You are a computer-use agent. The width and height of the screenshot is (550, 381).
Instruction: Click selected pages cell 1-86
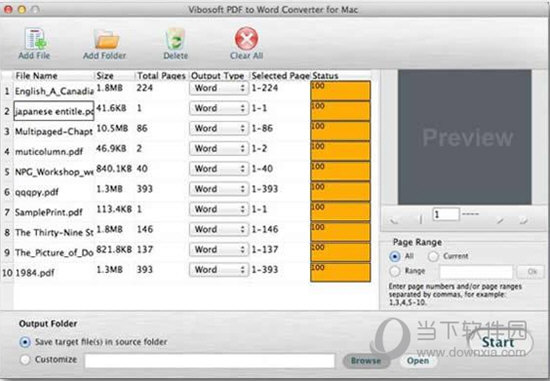pyautogui.click(x=262, y=128)
